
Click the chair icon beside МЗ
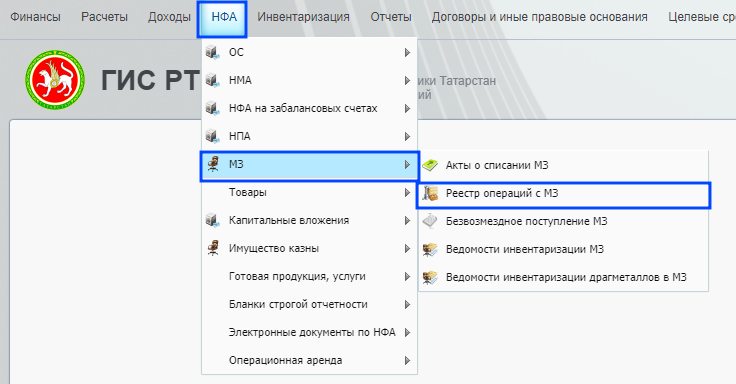(x=213, y=164)
